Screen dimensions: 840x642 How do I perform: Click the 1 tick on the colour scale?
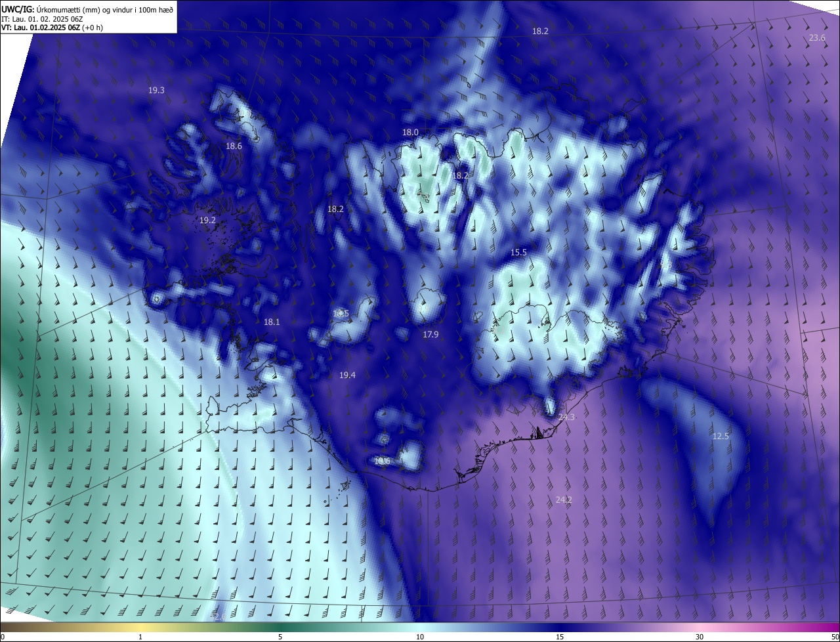pos(140,637)
